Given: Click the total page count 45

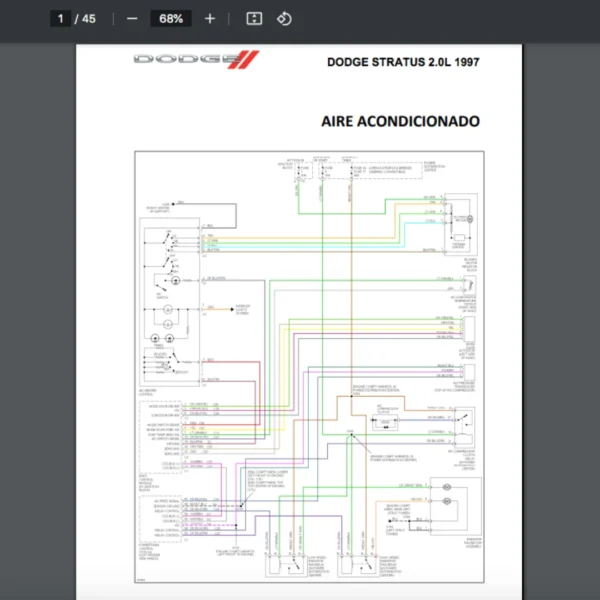Looking at the screenshot, I should pos(89,19).
